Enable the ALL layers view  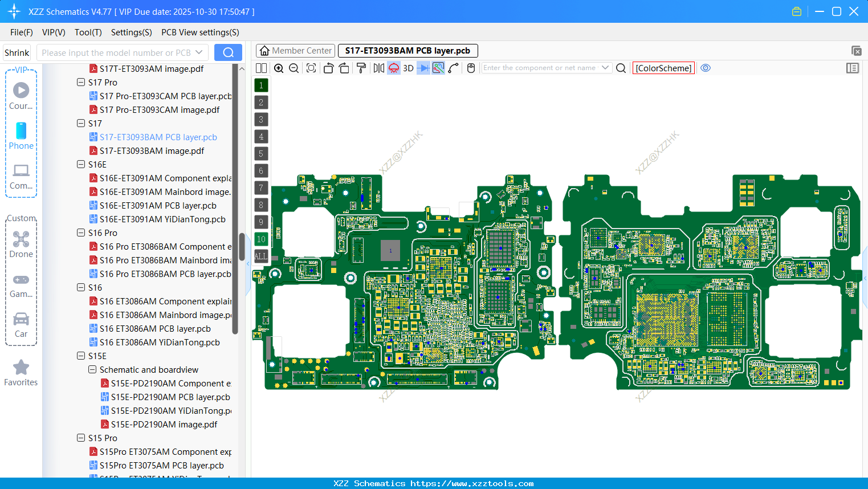tap(261, 256)
